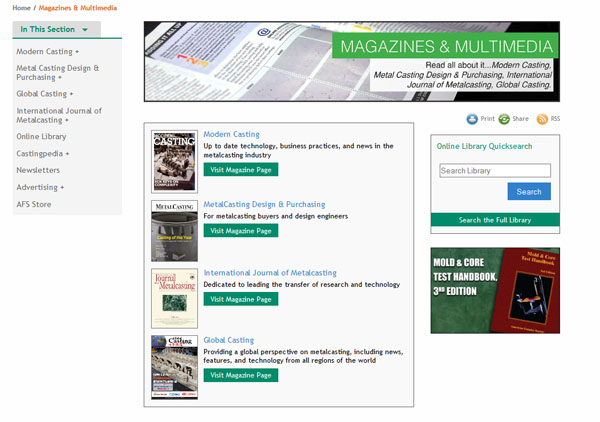600x422 pixels.
Task: Click the Print icon
Action: (472, 119)
